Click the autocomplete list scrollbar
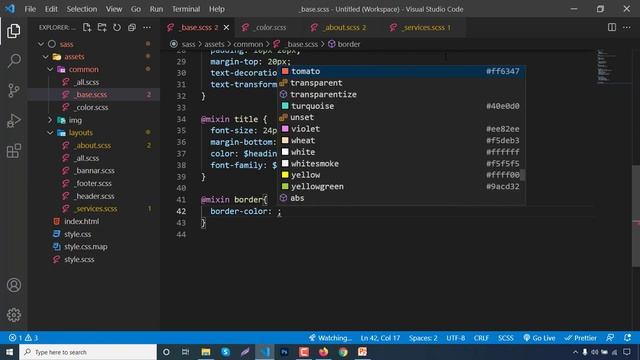The height and width of the screenshot is (360, 640). 523,175
